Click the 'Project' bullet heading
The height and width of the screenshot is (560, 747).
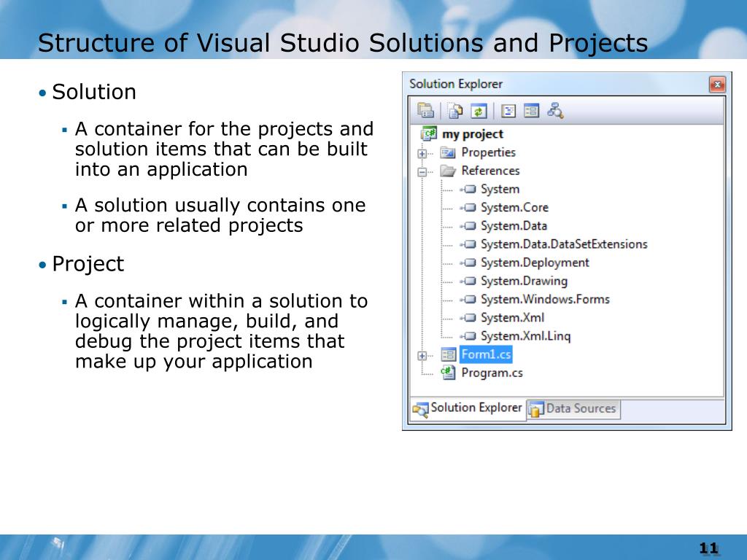click(x=88, y=264)
